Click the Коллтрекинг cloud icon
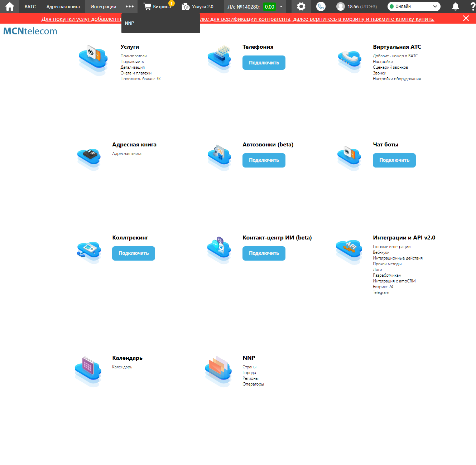476x465 pixels. pos(89,252)
